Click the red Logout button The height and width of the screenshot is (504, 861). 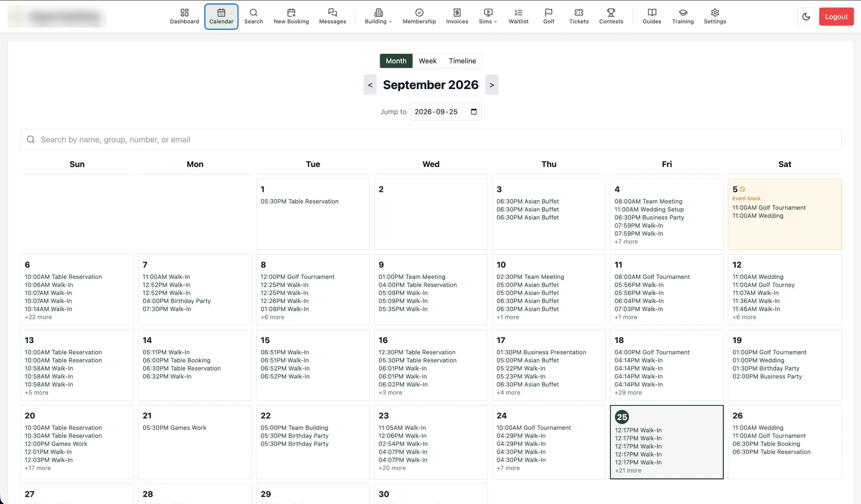pyautogui.click(x=836, y=17)
